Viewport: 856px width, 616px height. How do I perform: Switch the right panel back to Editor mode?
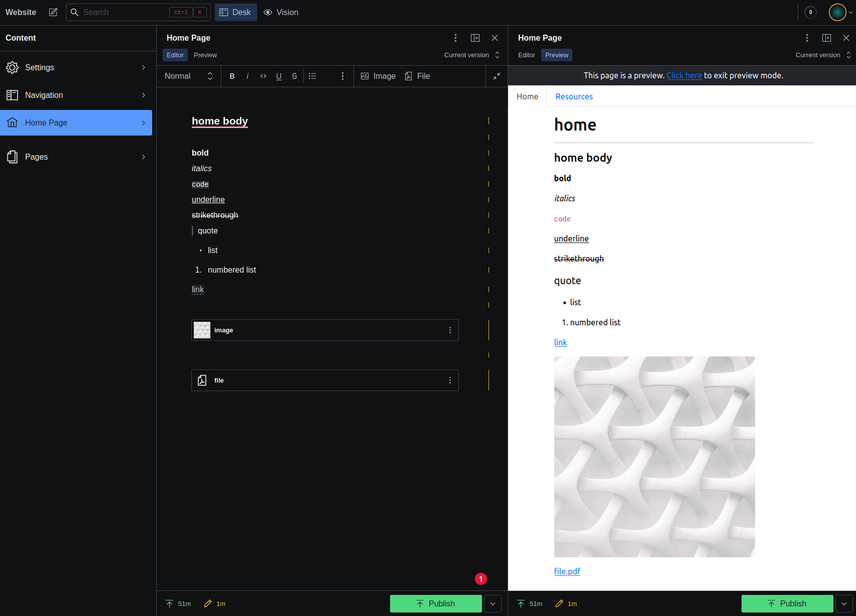(x=526, y=55)
